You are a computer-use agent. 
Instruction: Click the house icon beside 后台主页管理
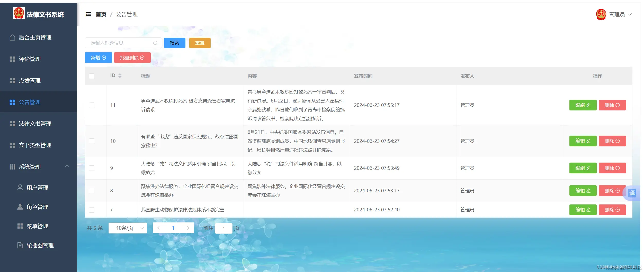coord(12,37)
